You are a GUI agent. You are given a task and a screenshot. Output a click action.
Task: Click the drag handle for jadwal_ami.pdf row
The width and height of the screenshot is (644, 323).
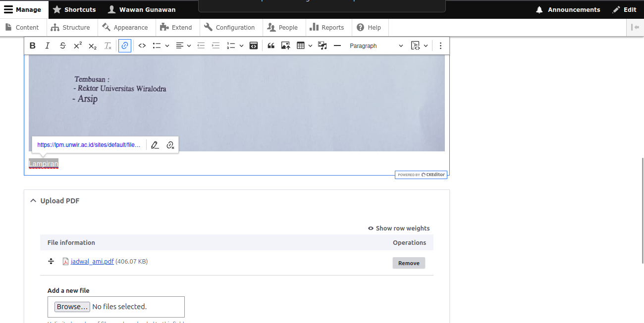pos(51,261)
